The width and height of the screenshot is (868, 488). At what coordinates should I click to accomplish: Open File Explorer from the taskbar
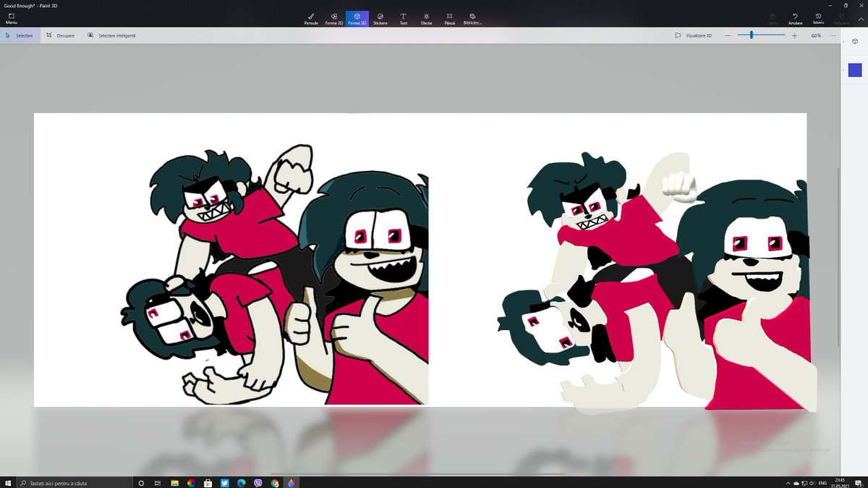pyautogui.click(x=174, y=482)
